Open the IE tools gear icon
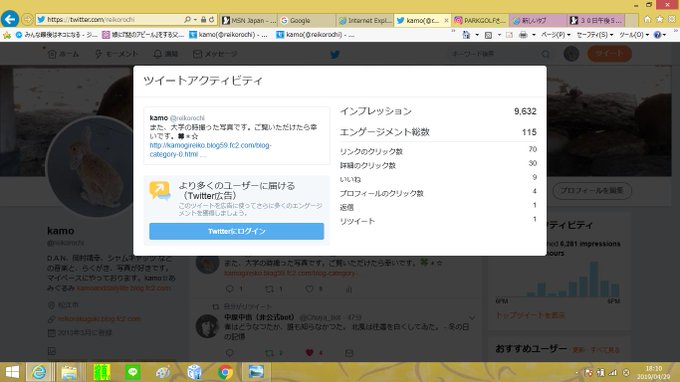This screenshot has height=382, width=680. pyautogui.click(x=672, y=20)
